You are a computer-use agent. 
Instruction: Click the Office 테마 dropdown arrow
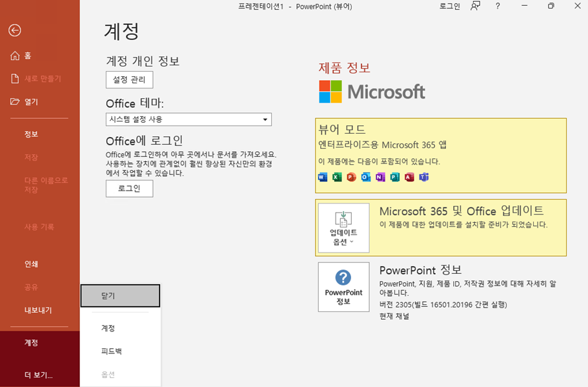click(x=265, y=120)
